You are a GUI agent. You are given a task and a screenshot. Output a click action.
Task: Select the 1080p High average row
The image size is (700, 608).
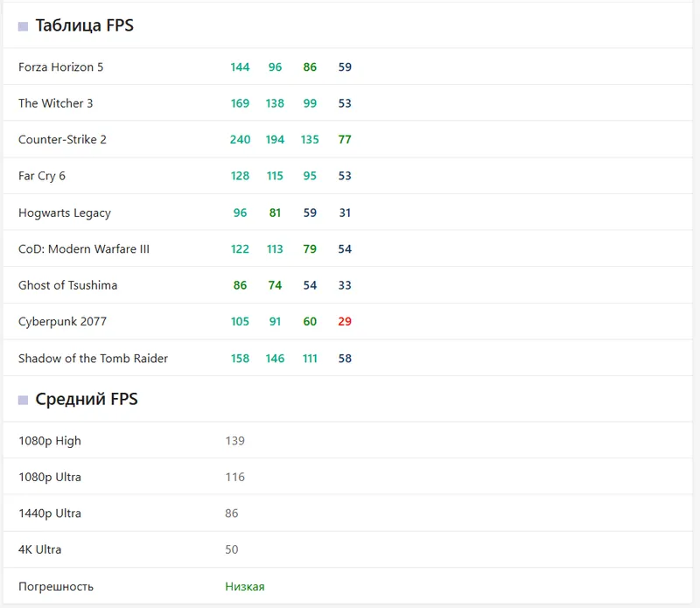pos(347,440)
